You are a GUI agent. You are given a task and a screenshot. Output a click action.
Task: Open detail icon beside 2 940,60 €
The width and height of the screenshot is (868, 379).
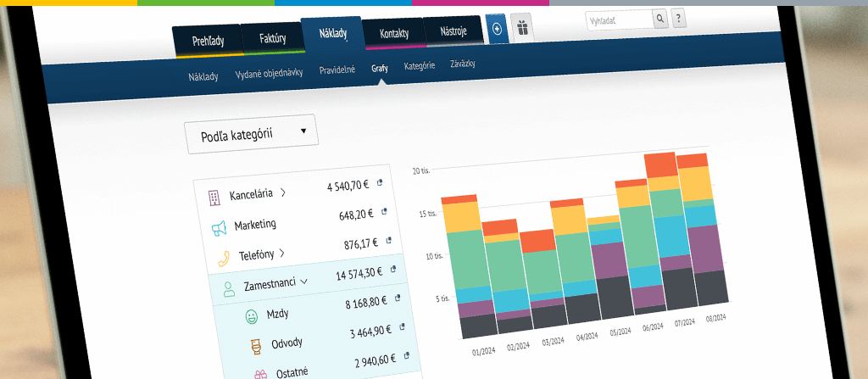pyautogui.click(x=406, y=355)
